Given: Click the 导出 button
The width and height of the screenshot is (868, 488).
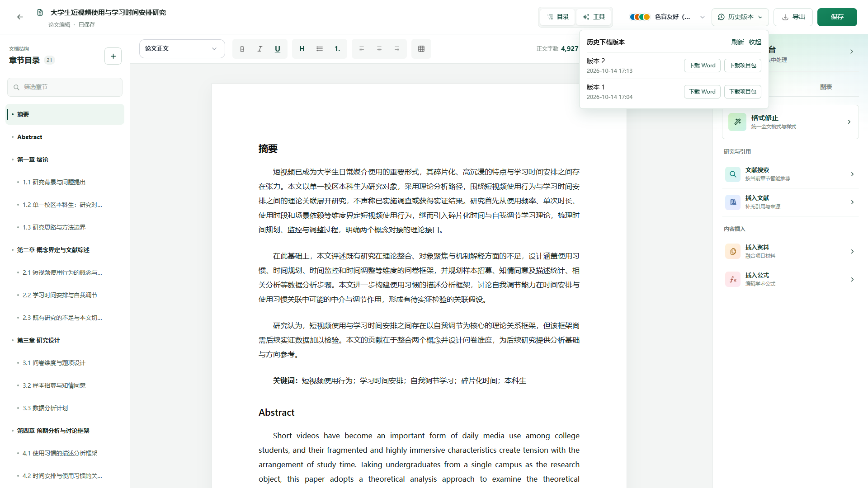Looking at the screenshot, I should click(793, 17).
